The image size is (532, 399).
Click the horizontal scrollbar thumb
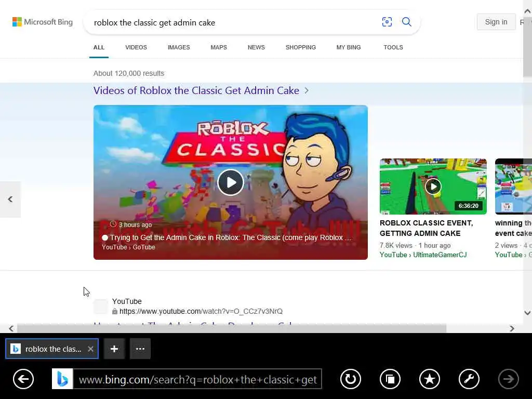(x=232, y=328)
